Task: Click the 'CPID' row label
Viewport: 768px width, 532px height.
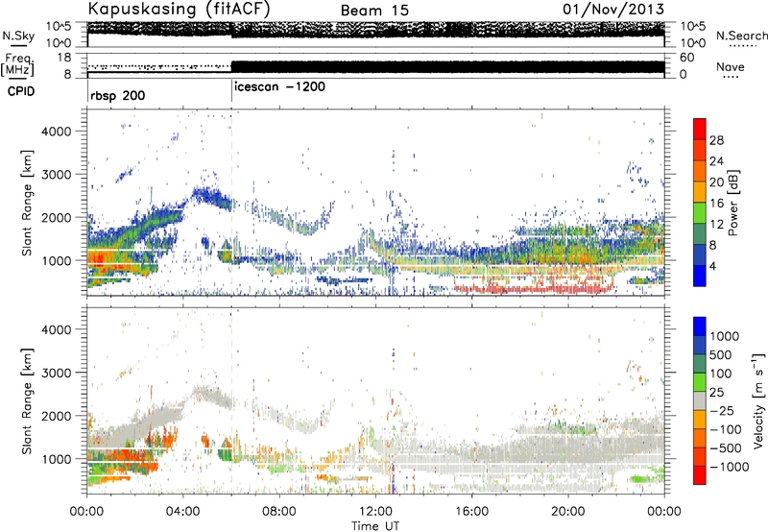Action: [x=20, y=91]
